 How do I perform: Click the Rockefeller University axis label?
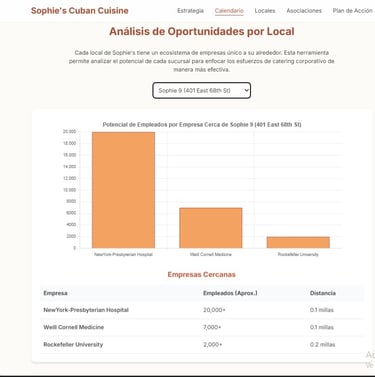tap(298, 254)
